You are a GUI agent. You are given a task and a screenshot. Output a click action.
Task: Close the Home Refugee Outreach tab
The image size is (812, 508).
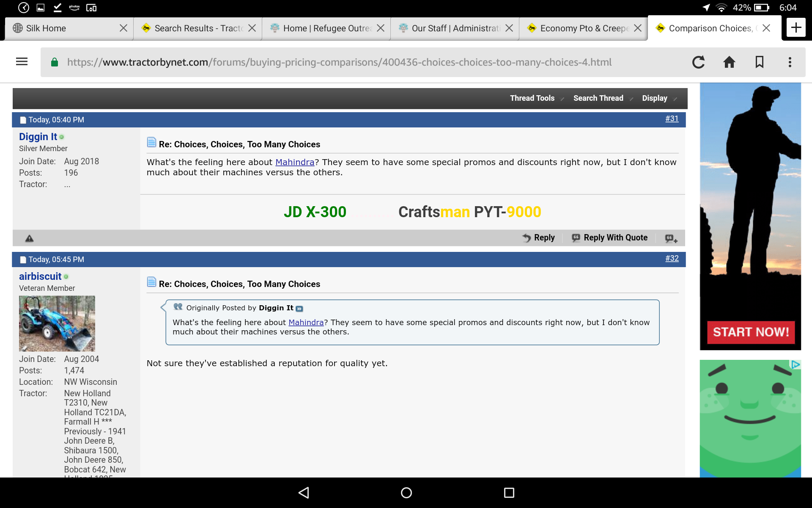coord(381,28)
